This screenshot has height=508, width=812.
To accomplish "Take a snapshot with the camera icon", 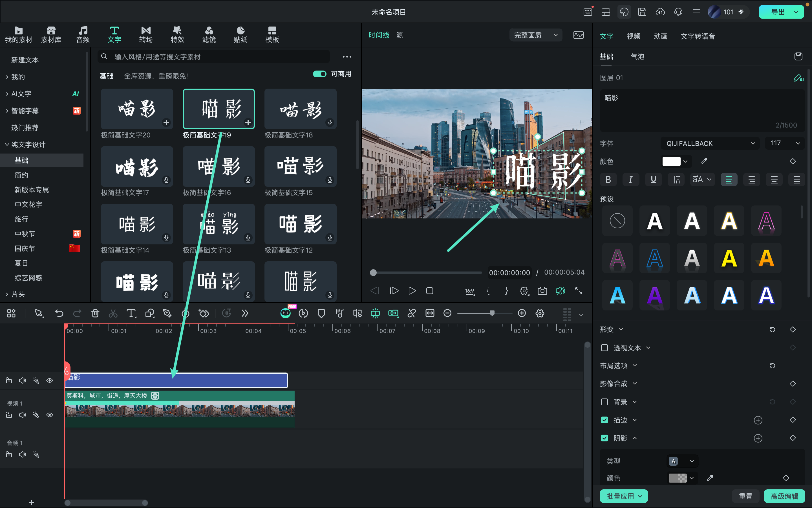I will [542, 291].
